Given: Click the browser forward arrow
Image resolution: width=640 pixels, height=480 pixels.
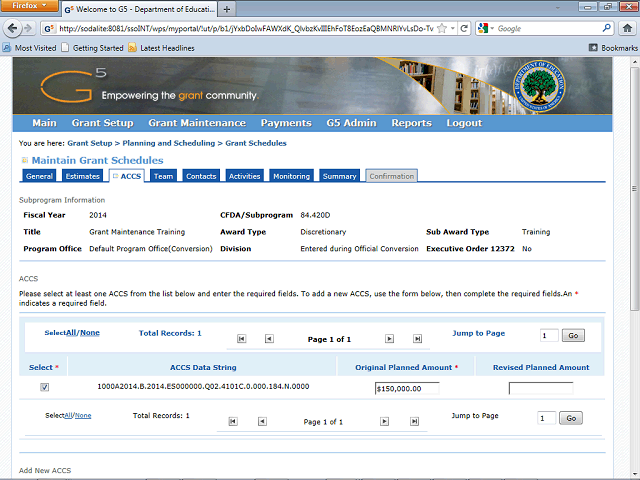Looking at the screenshot, I should [28, 28].
